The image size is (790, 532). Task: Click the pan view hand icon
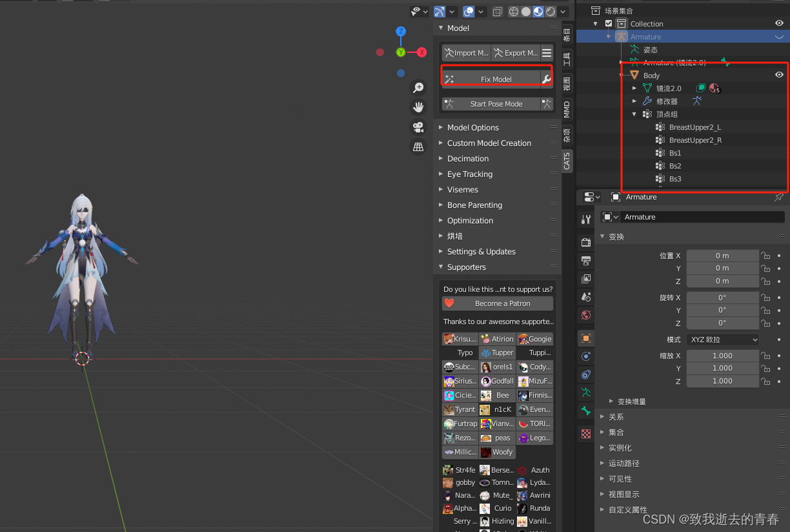[x=418, y=107]
